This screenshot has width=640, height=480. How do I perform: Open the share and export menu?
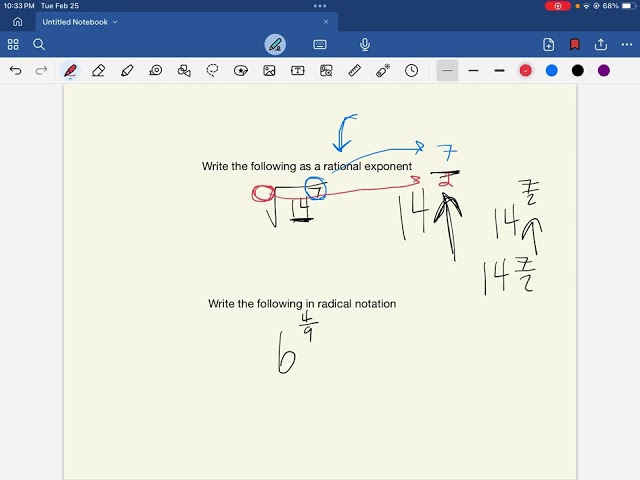click(x=601, y=44)
